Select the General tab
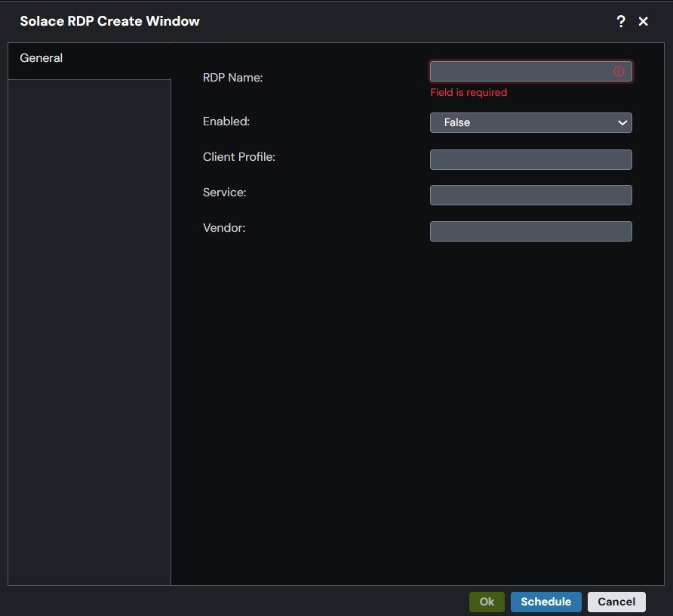Screen dimensions: 673x616 coord(89,61)
